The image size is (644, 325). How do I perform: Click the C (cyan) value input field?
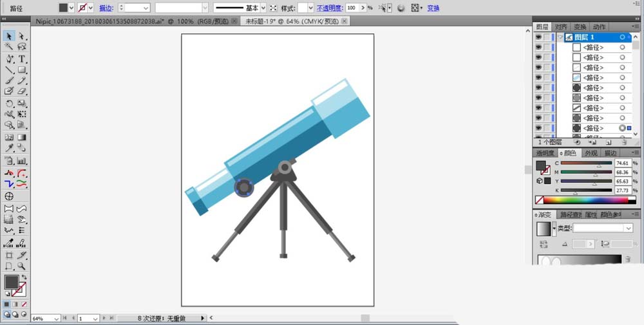[x=623, y=163]
